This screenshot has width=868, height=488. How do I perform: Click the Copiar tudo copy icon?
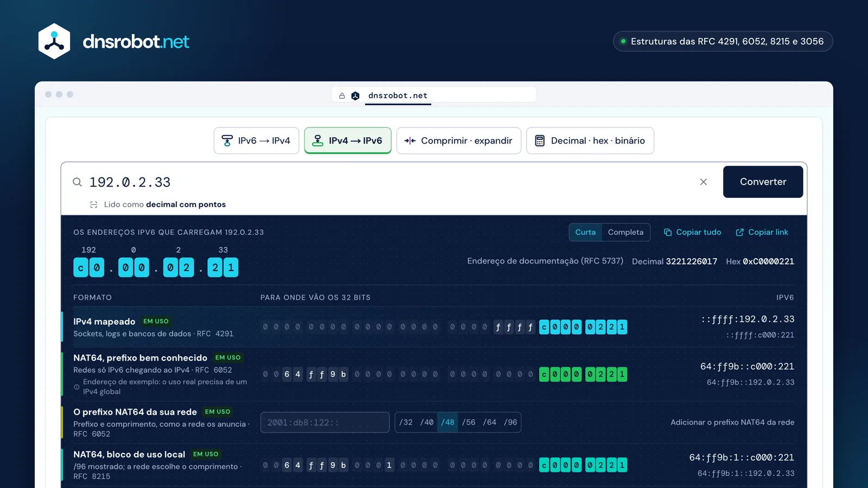tap(668, 232)
